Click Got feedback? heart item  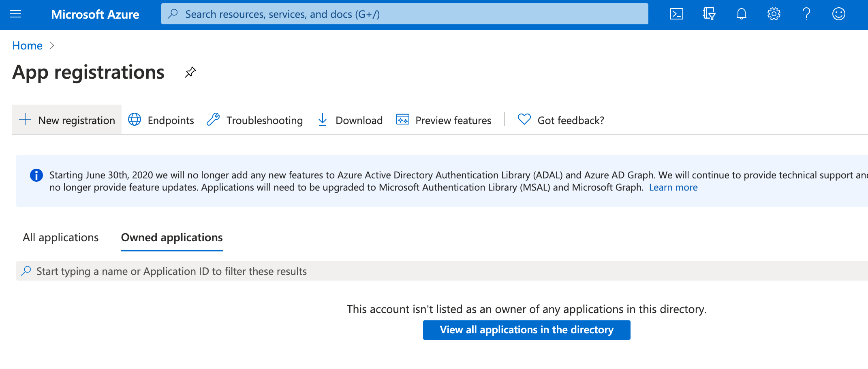coord(561,120)
